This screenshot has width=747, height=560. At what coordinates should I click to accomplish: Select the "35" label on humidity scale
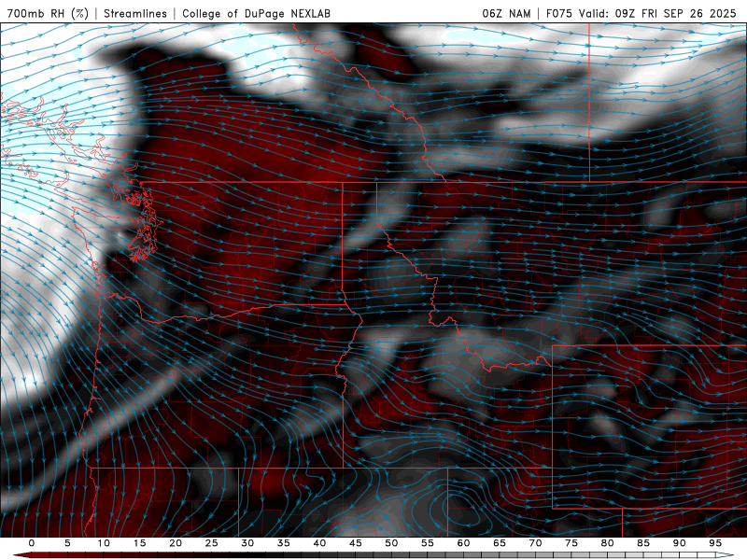[284, 543]
